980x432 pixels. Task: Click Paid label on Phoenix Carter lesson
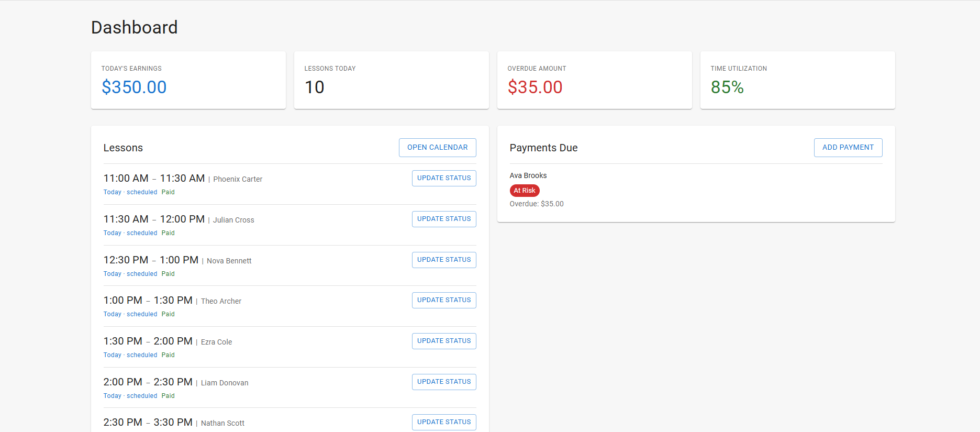coord(168,192)
